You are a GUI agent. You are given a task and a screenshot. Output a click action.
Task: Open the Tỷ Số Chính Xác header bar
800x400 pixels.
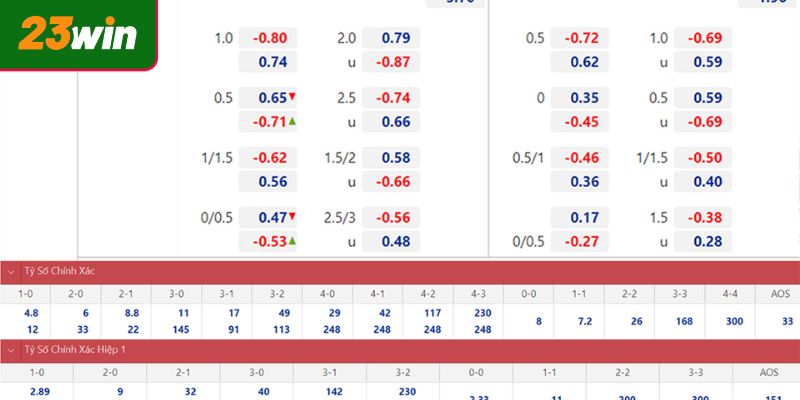[400, 271]
